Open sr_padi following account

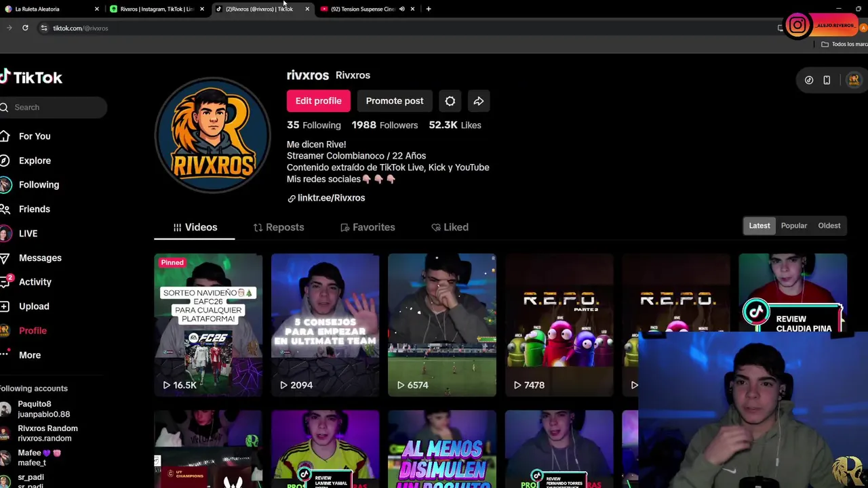coord(24,481)
